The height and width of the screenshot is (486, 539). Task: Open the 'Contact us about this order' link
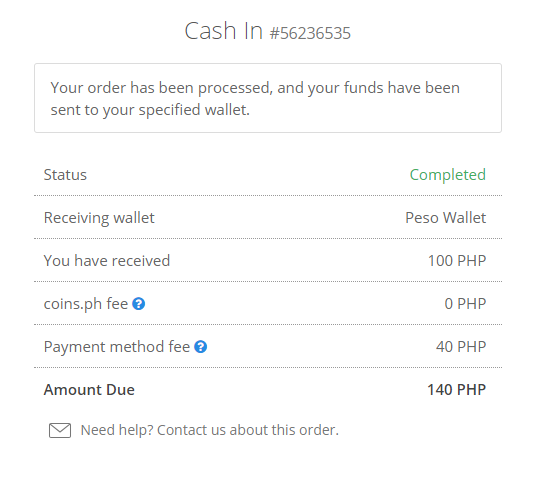point(248,430)
